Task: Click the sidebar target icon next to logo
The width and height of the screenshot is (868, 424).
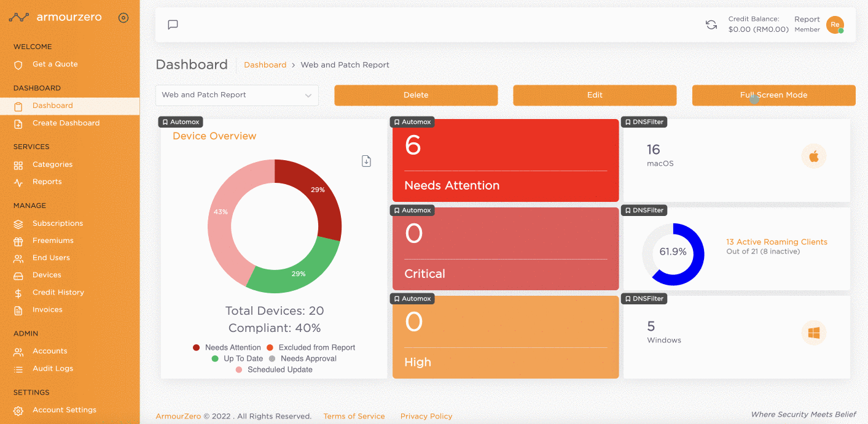Action: point(123,18)
